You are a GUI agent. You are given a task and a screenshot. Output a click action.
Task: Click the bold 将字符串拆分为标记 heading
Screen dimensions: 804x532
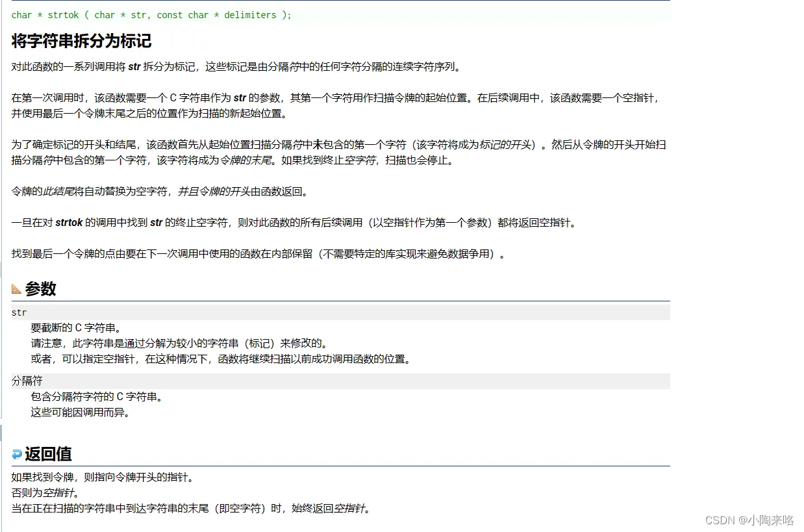pyautogui.click(x=81, y=41)
